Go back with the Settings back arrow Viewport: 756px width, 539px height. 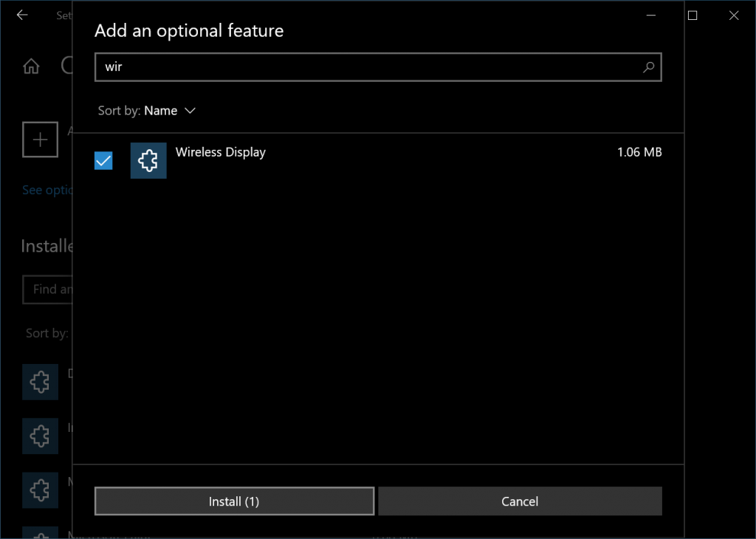pyautogui.click(x=22, y=15)
